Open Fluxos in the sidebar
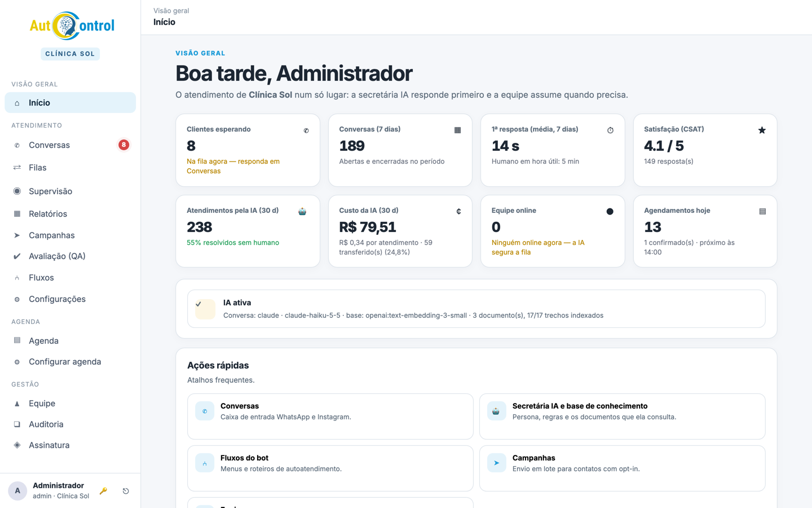Screen dimensions: 812x508 tap(70, 278)
